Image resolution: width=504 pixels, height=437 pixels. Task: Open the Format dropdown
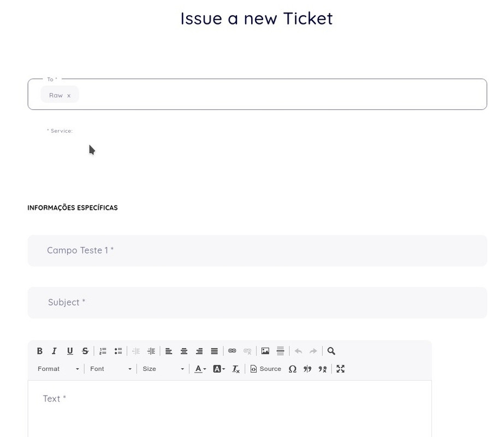pos(58,369)
